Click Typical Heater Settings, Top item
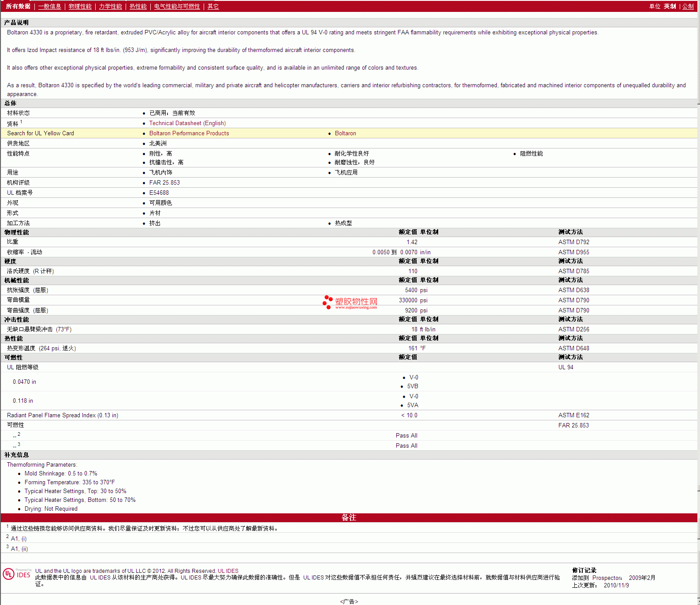700x605 pixels. click(75, 491)
